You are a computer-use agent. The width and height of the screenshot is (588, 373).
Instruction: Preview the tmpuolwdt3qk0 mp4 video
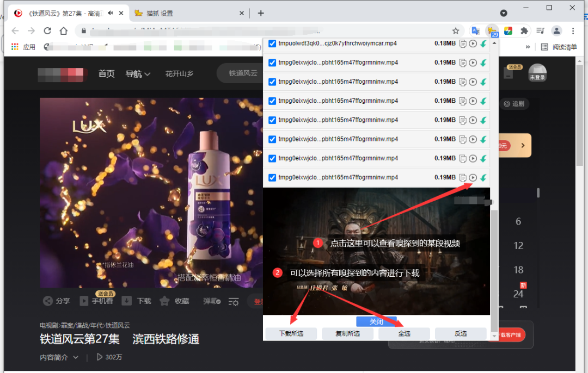(x=473, y=43)
